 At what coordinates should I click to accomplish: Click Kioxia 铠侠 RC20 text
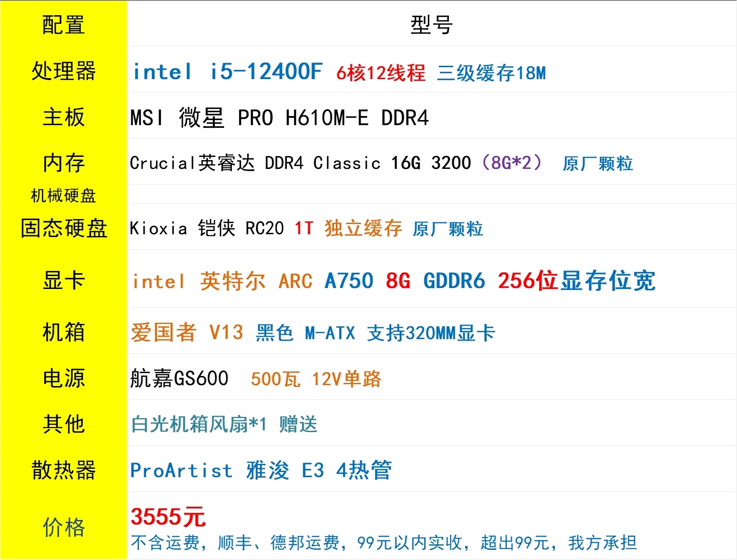pos(207,228)
